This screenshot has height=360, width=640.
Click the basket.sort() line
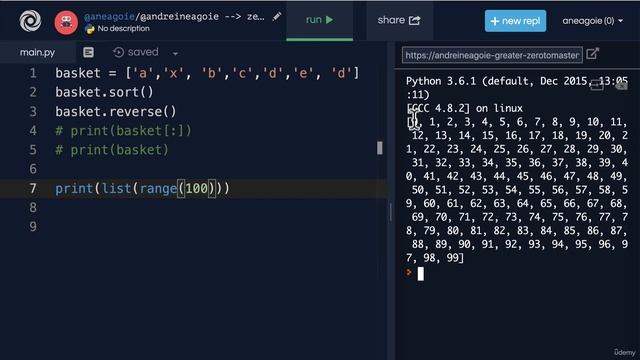(104, 92)
